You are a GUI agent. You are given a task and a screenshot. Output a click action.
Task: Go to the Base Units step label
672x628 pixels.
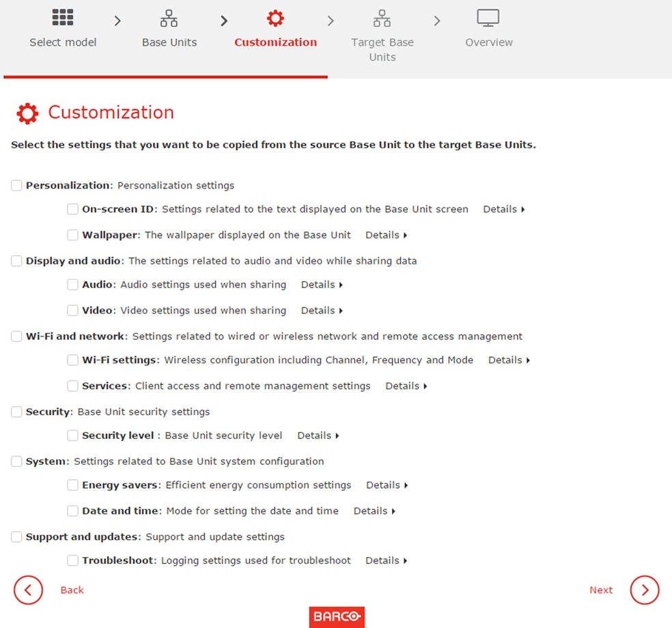click(169, 42)
